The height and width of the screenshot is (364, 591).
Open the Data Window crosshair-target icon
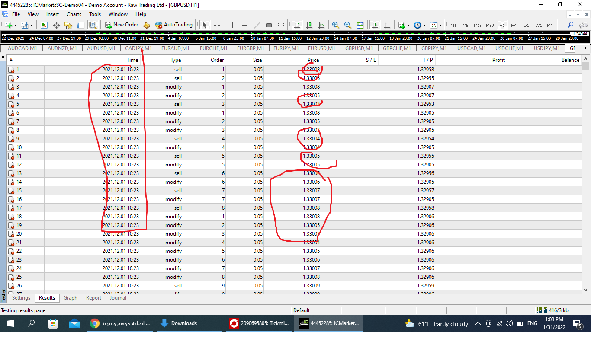tap(56, 25)
